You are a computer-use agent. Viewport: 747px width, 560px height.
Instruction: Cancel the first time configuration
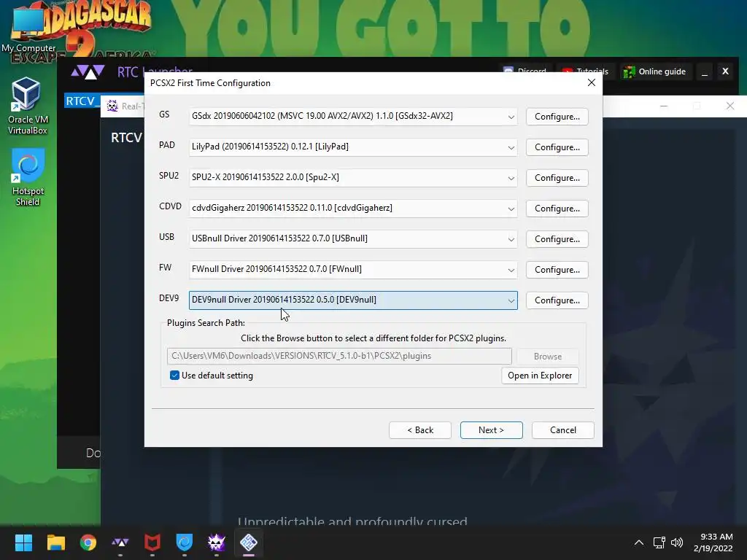click(x=562, y=430)
